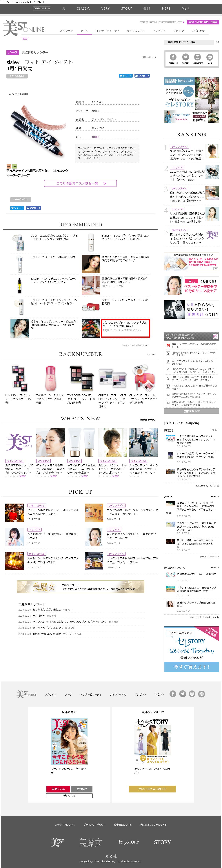This screenshot has width=222, height=868.
Task: Click the top ツイート tweet button
Action: [x=126, y=76]
